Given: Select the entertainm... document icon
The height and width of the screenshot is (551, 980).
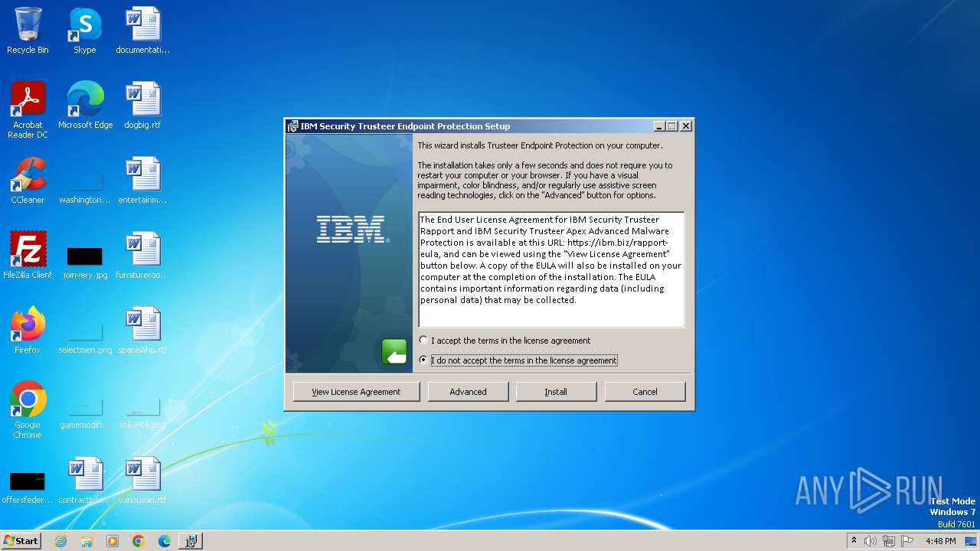Looking at the screenshot, I should pyautogui.click(x=143, y=181).
